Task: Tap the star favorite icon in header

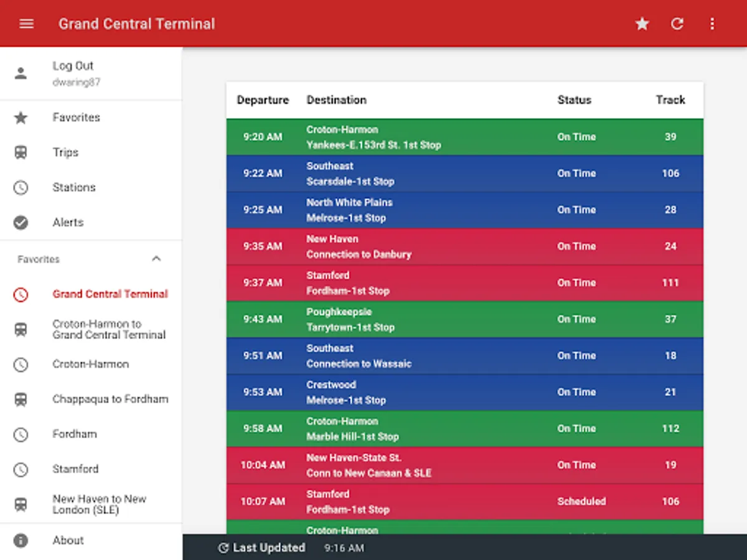Action: pos(642,24)
